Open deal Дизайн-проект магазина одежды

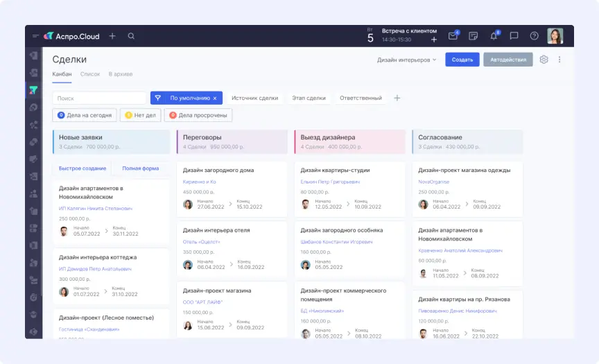(464, 171)
